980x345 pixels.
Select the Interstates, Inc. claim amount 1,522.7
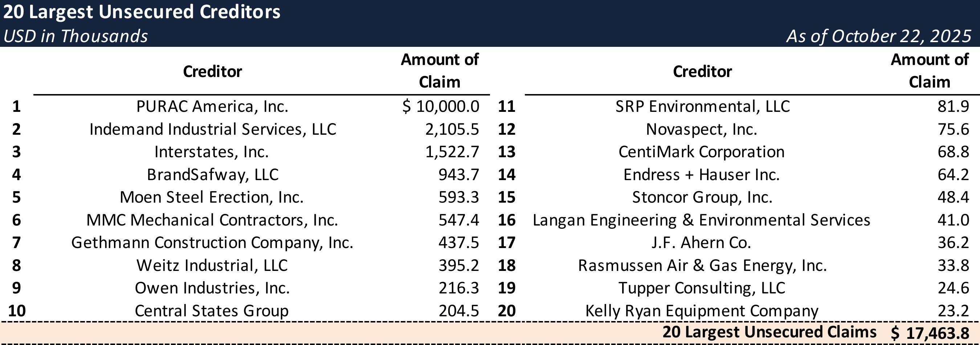pos(452,152)
